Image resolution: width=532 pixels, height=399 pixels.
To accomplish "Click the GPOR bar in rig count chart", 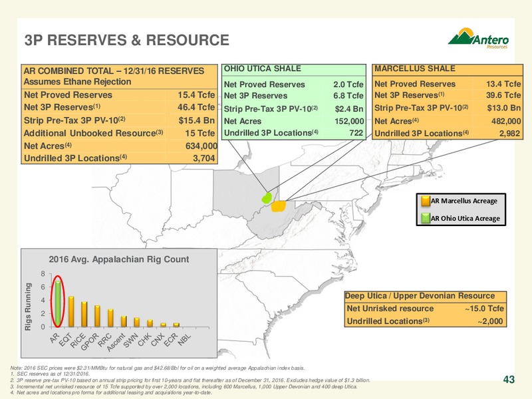I will click(97, 317).
